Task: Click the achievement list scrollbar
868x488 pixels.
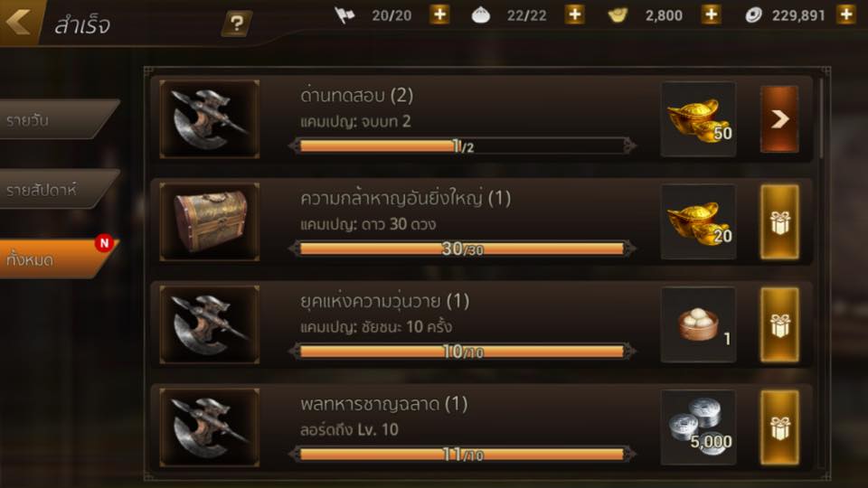Action: (x=822, y=119)
